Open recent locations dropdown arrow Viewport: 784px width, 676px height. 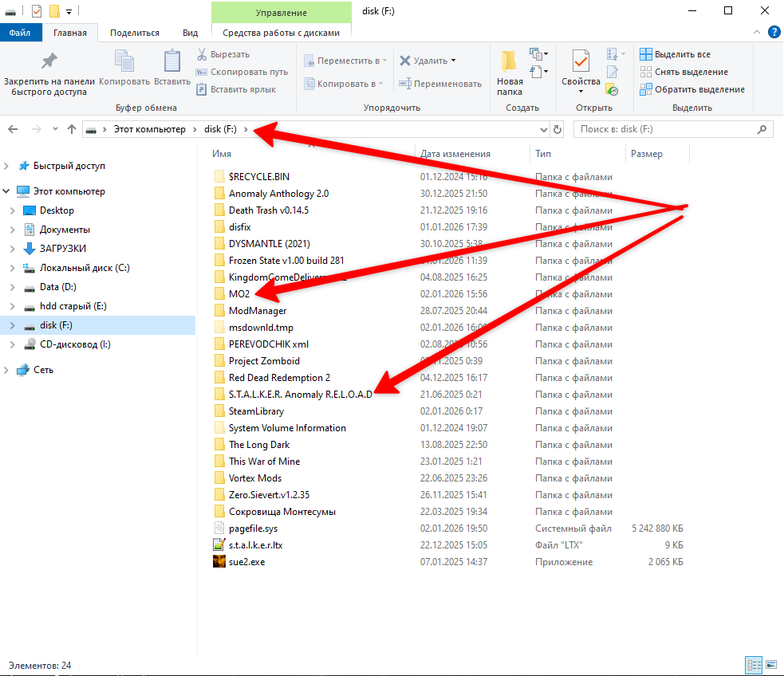click(55, 129)
